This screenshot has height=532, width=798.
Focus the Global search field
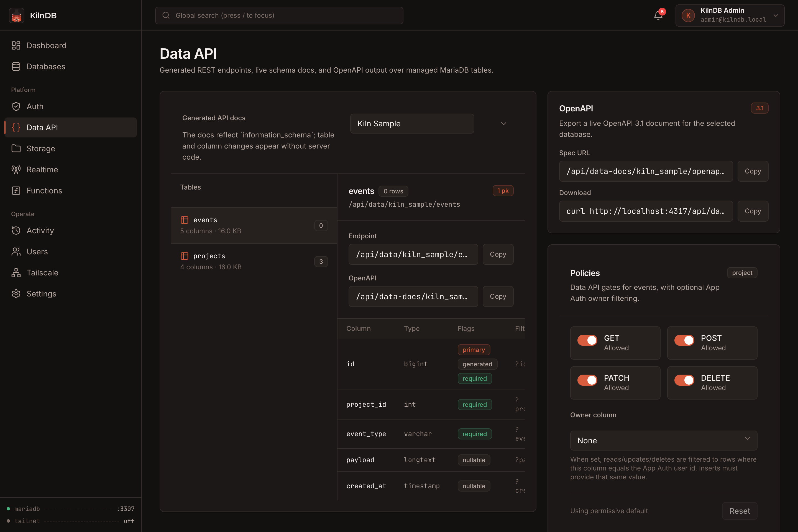tap(279, 16)
